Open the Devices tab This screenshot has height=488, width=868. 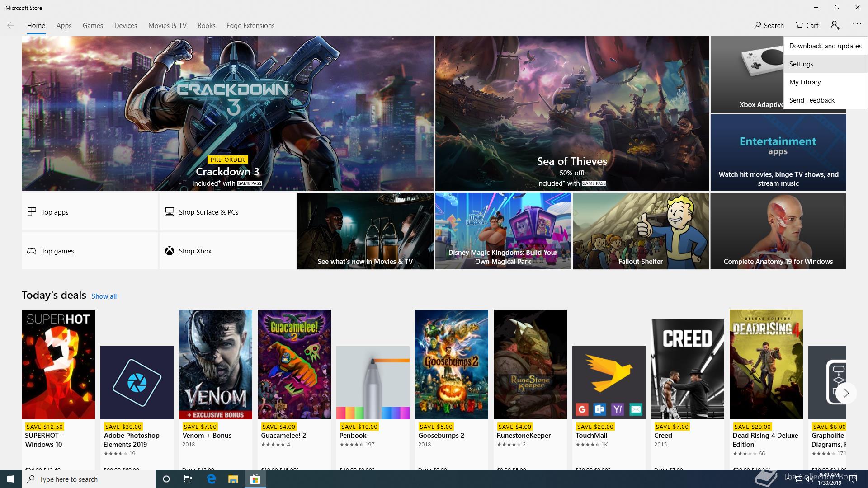coord(126,26)
